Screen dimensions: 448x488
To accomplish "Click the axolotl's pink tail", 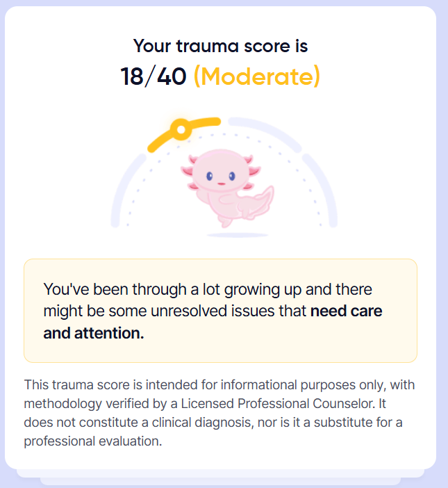I will click(260, 202).
